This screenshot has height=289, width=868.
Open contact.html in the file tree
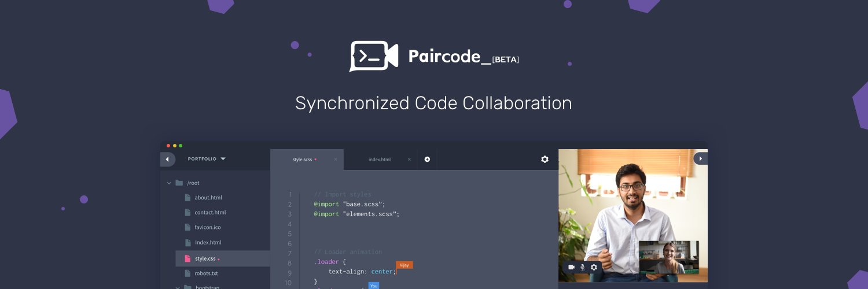210,213
